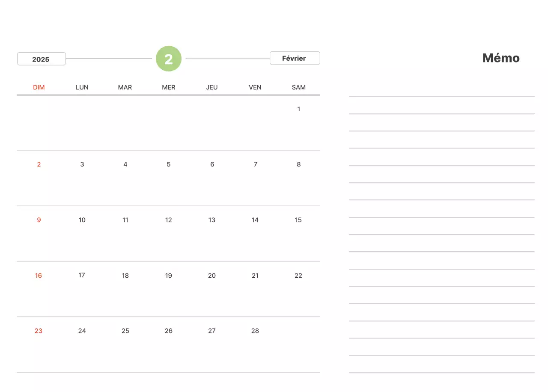The width and height of the screenshot is (548, 392).
Task: Select Sunday date 2 in red
Action: (39, 164)
